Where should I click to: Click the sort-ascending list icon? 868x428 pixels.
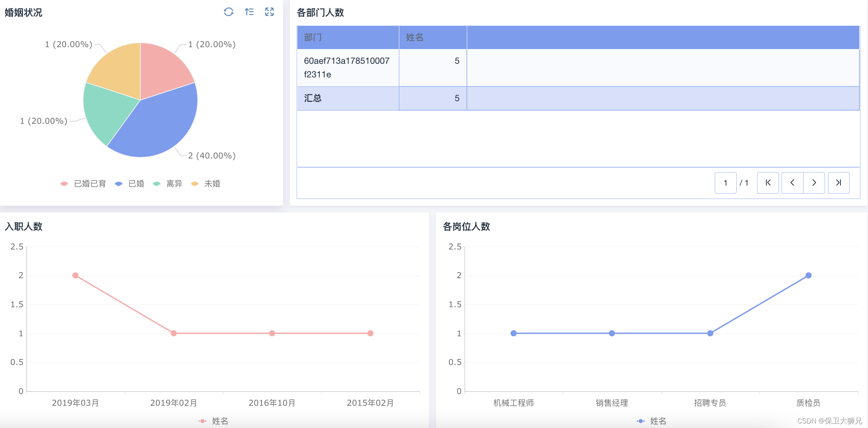249,12
